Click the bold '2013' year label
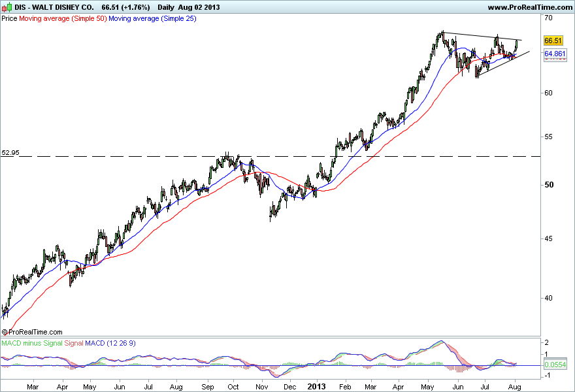 (316, 387)
